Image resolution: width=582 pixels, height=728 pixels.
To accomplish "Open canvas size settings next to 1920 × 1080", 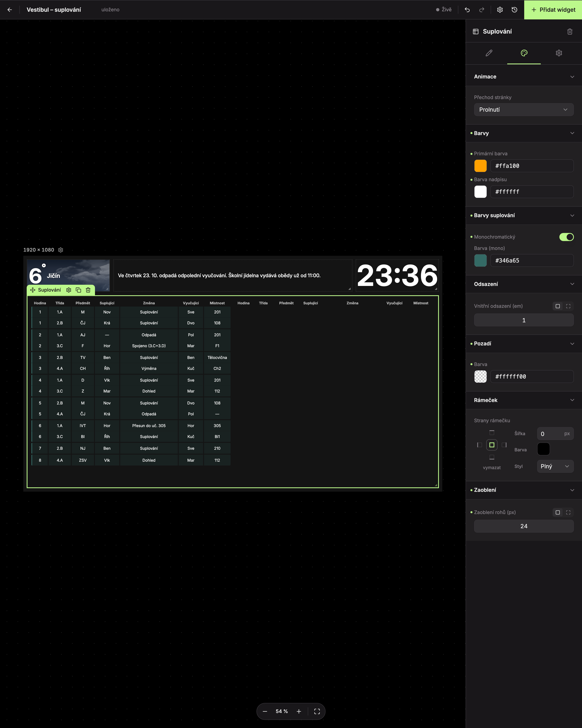I will [x=61, y=250].
